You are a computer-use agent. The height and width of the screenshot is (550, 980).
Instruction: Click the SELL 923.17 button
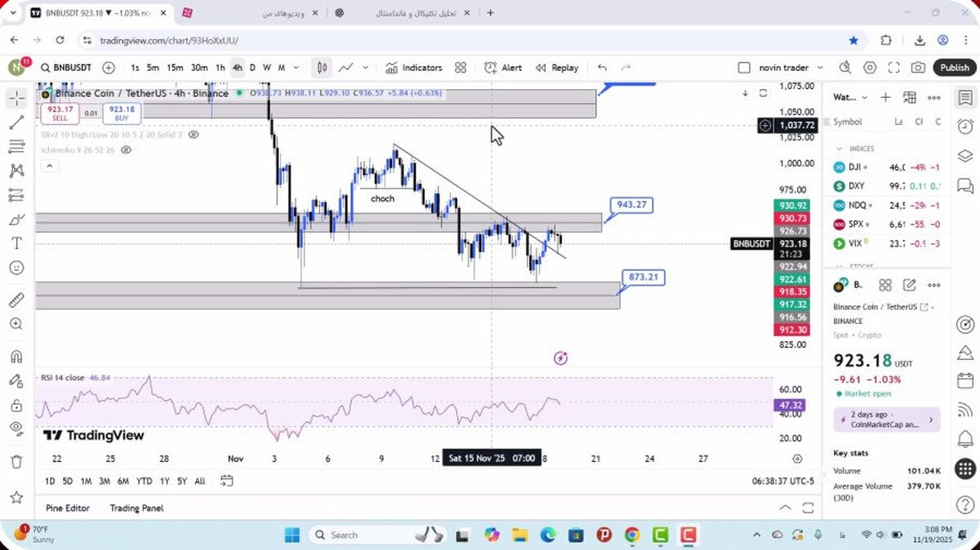point(60,113)
